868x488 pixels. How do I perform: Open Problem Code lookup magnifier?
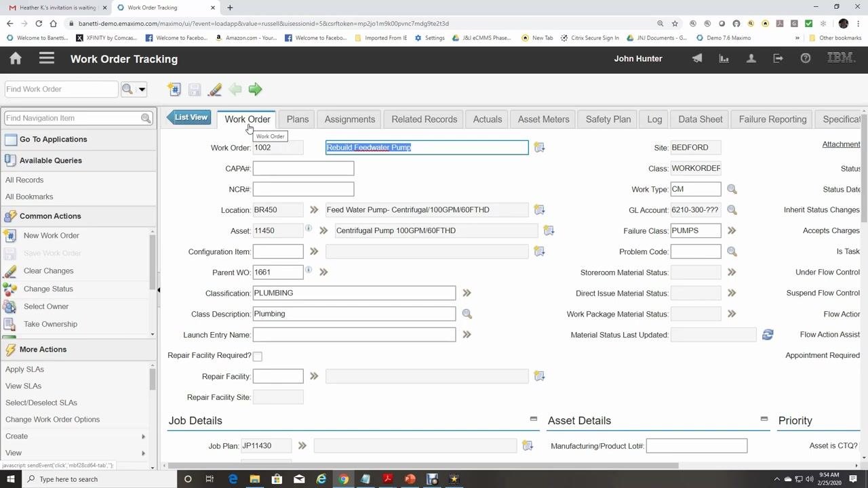[x=732, y=251]
